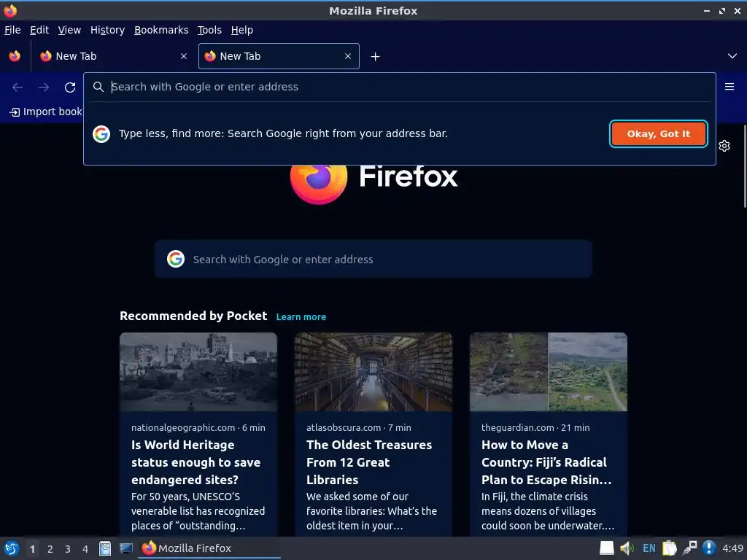Image resolution: width=747 pixels, height=560 pixels.
Task: Click the Google logo in the onboarding tip
Action: pyautogui.click(x=101, y=134)
